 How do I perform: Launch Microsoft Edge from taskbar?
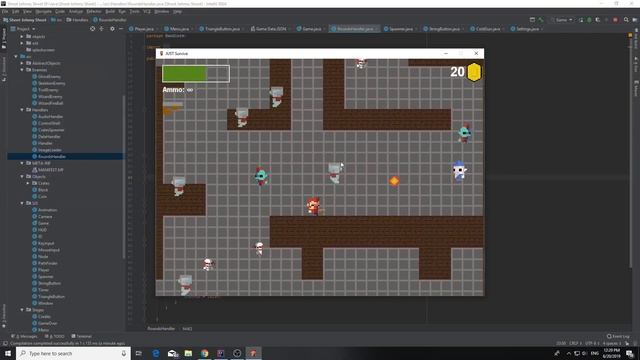point(156,353)
